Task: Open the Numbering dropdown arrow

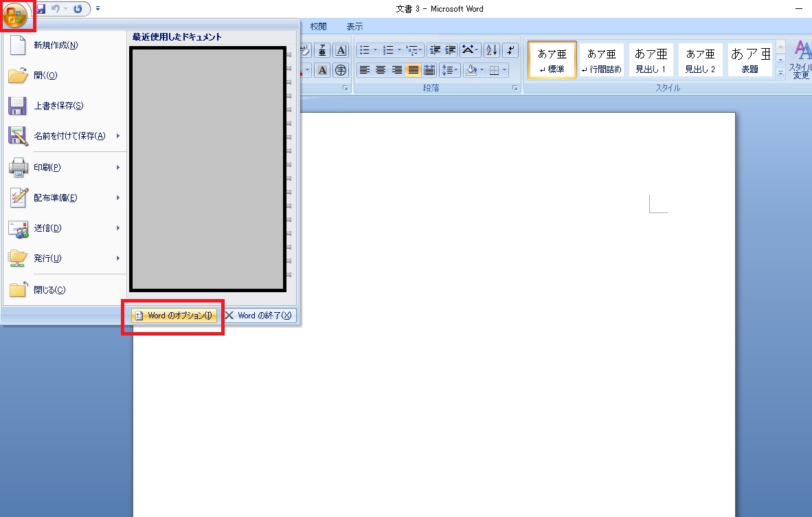Action: click(399, 50)
